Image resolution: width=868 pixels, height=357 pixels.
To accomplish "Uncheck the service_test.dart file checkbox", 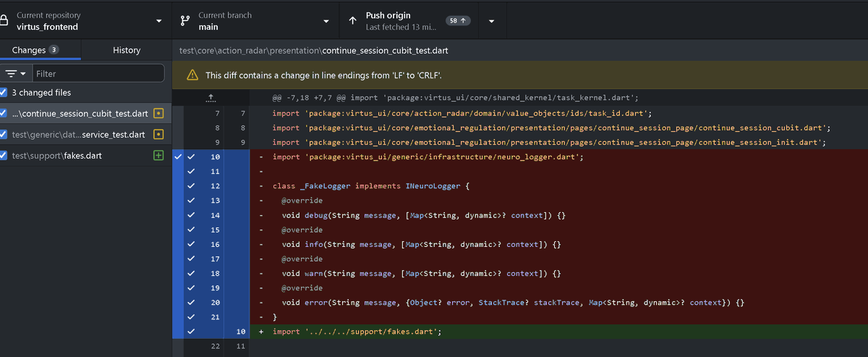I will click(4, 135).
